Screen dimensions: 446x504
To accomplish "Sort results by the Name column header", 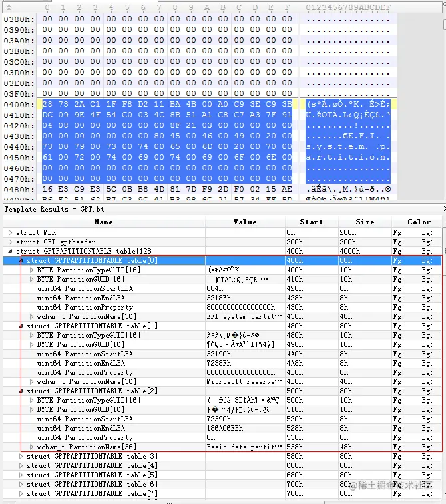I will (x=103, y=222).
